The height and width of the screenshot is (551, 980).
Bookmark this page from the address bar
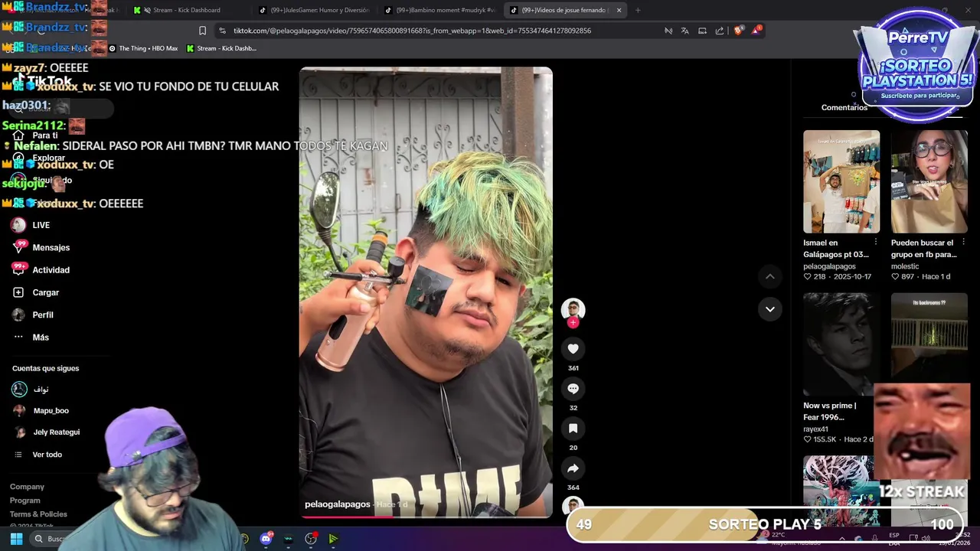point(202,31)
